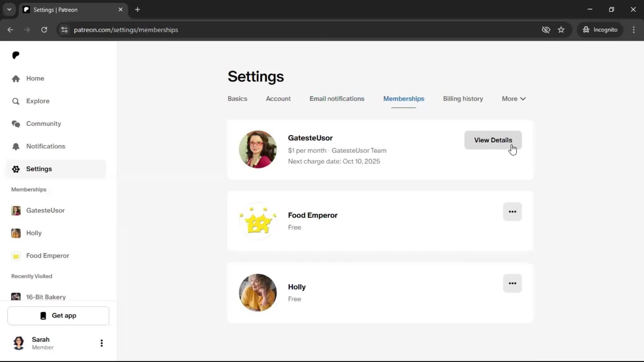The image size is (644, 362).
Task: Click the Holly avatar in the sidebar
Action: [x=16, y=233]
